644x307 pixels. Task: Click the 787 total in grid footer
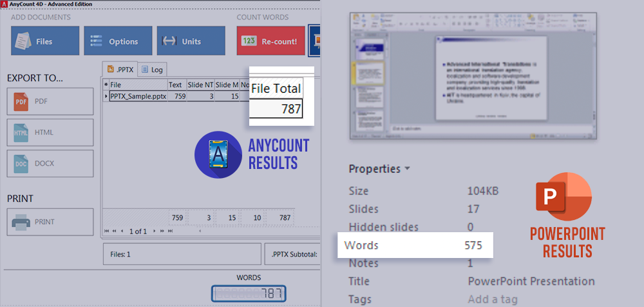(x=281, y=218)
